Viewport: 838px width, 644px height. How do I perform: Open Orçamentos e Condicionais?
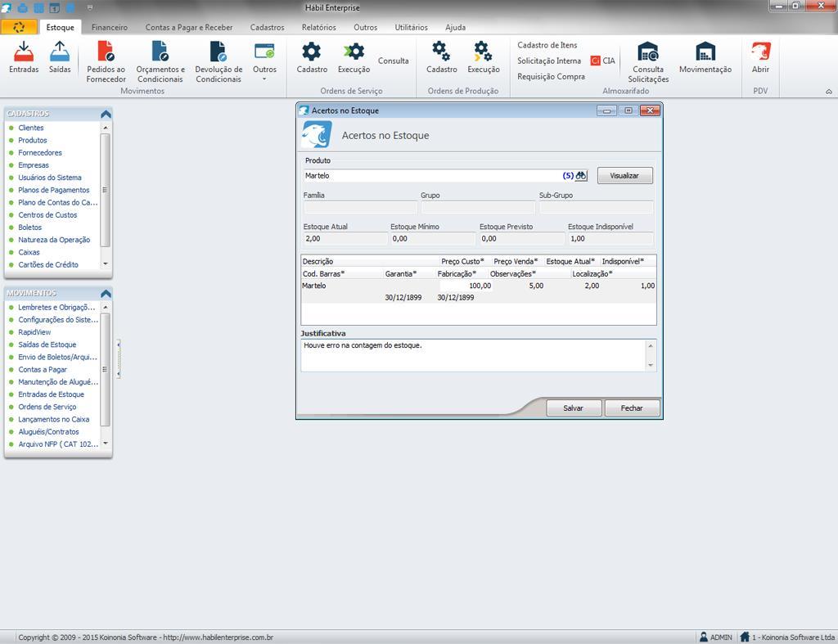coord(160,62)
